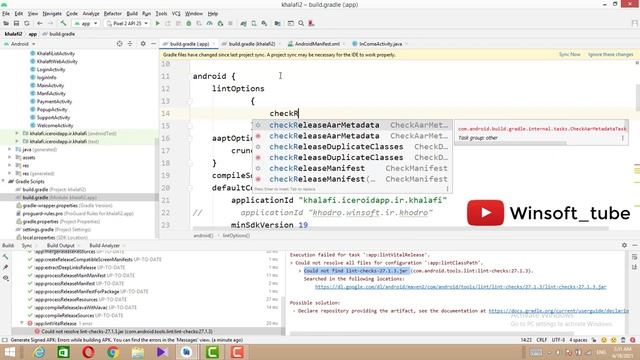
Task: Click Sync Now in the notification bar
Action: [x=569, y=54]
